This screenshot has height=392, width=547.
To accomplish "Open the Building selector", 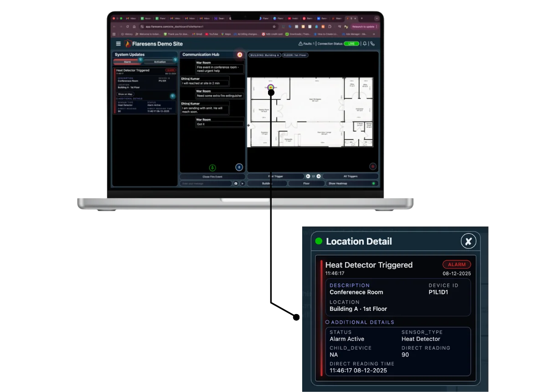I will 266,183.
